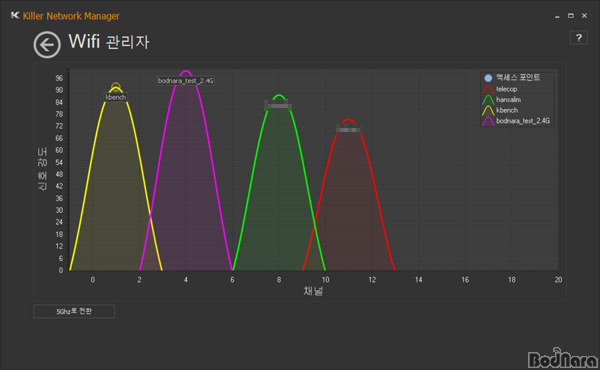Select the kbench label on the chart
This screenshot has width=600, height=370.
click(x=116, y=97)
